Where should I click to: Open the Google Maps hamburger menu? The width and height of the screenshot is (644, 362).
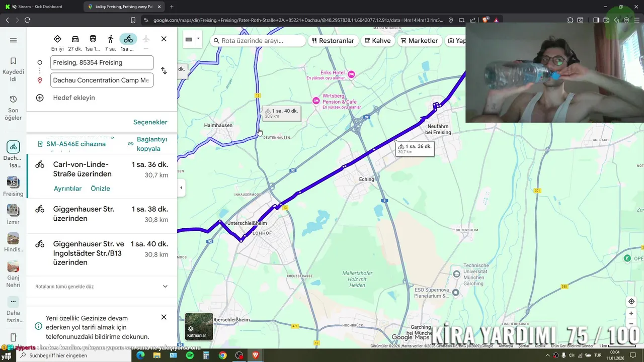(x=13, y=40)
